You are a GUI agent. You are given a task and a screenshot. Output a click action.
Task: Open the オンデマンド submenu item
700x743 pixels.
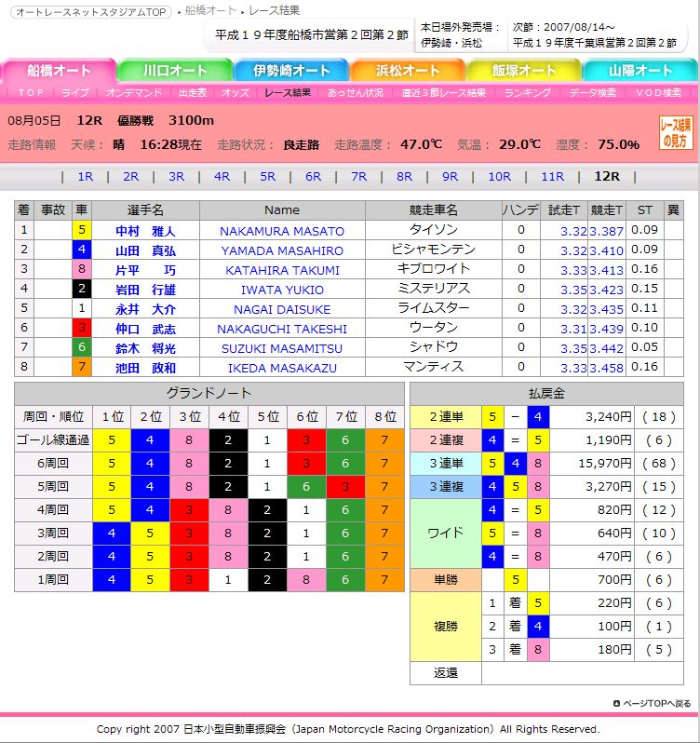tap(133, 92)
